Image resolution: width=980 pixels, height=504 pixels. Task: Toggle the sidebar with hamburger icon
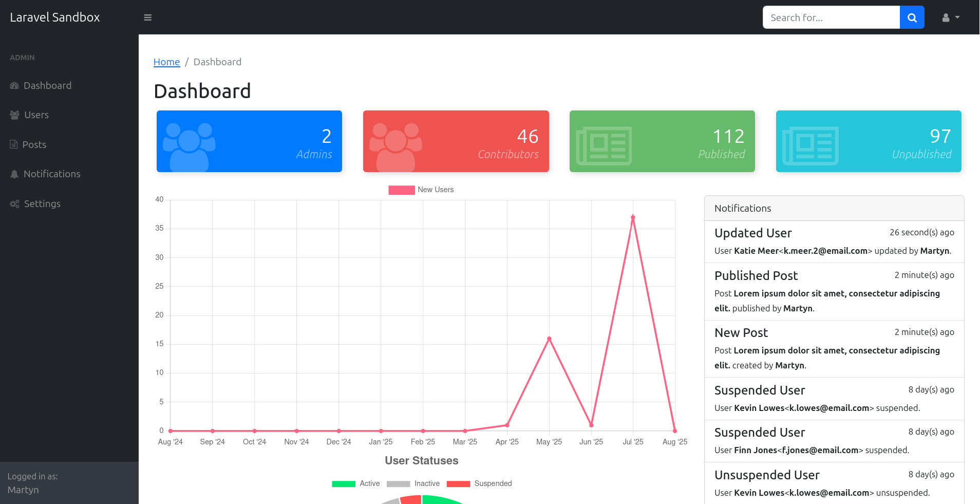pos(147,17)
